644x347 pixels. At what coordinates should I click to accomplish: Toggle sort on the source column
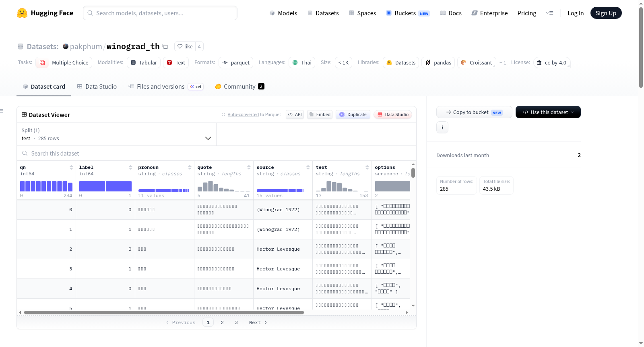point(308,167)
